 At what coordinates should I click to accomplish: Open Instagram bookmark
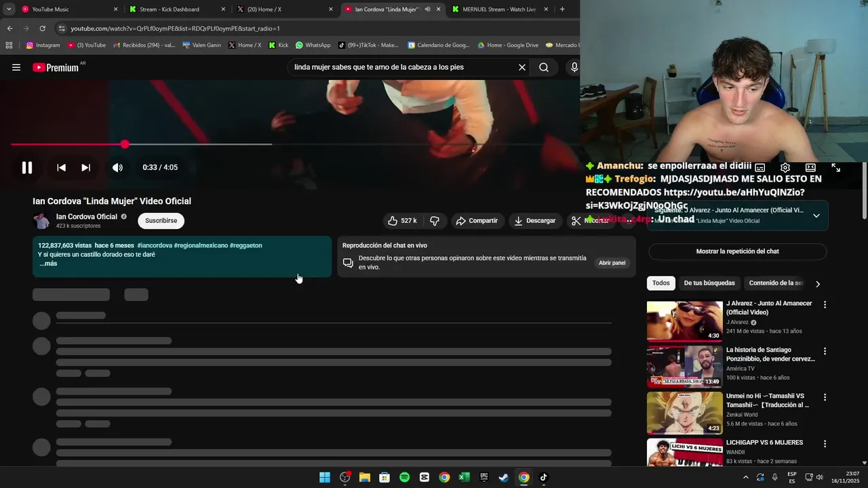pos(43,45)
